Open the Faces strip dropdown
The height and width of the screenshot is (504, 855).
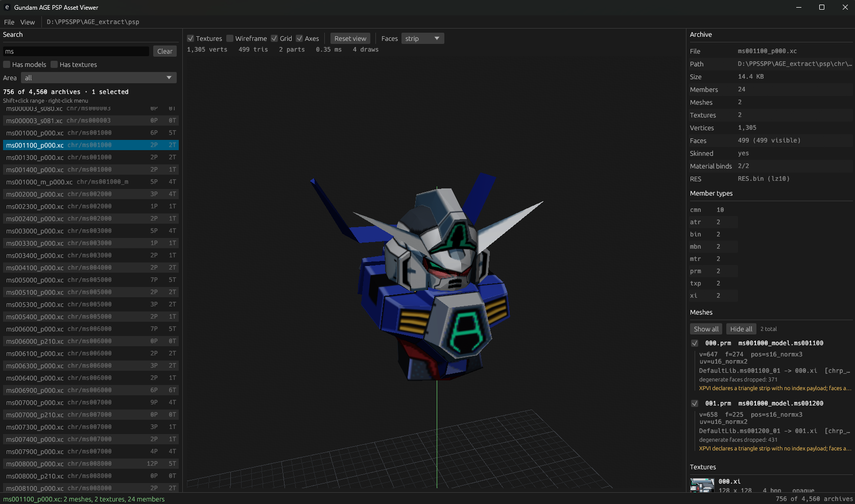click(422, 38)
